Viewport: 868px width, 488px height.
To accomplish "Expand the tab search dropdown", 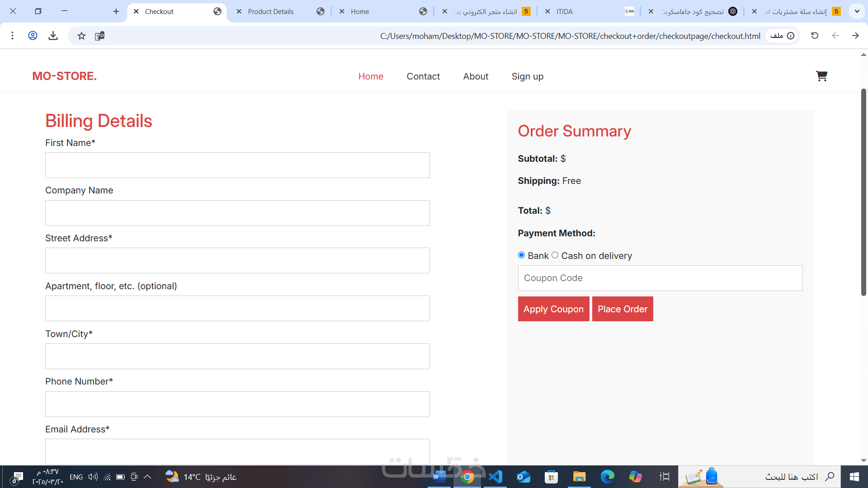I will 857,11.
